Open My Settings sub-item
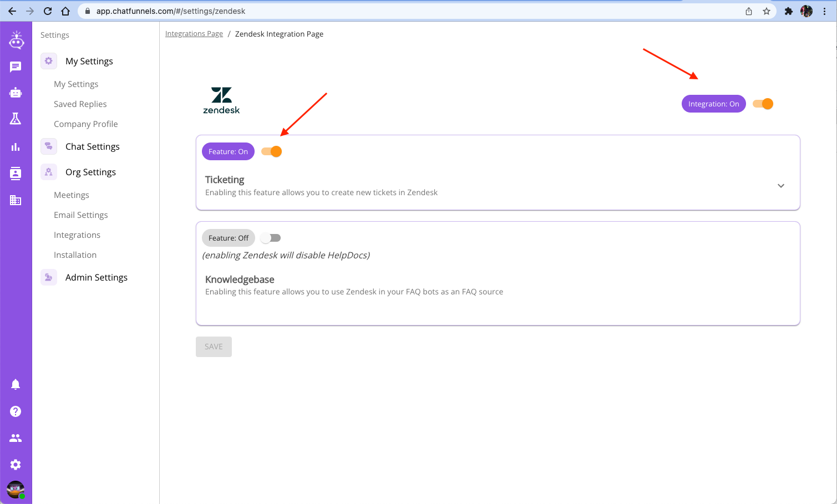 click(76, 84)
